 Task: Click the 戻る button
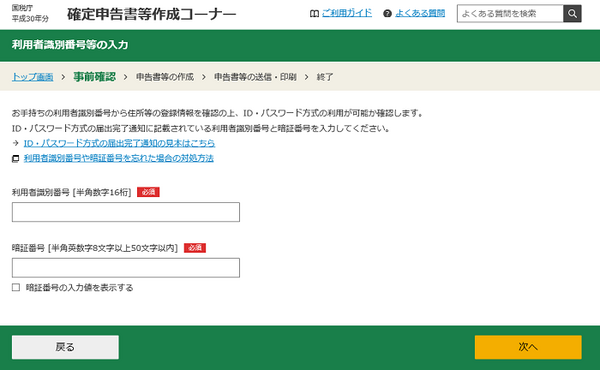[65, 347]
